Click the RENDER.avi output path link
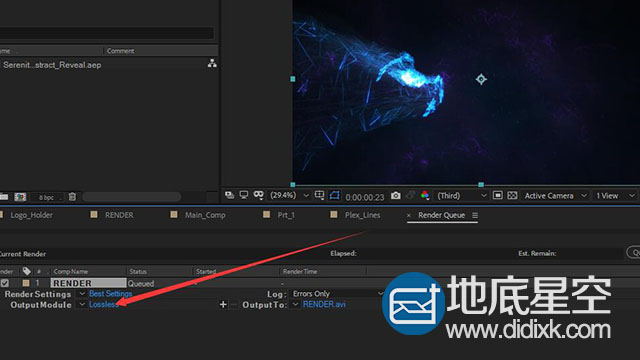640x360 pixels. click(x=324, y=304)
